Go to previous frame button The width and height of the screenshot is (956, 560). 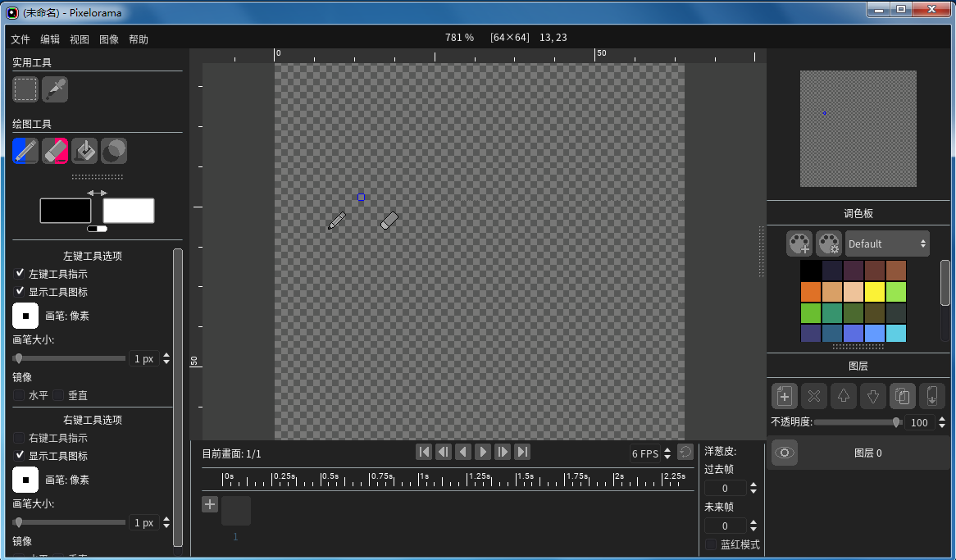[x=444, y=452]
